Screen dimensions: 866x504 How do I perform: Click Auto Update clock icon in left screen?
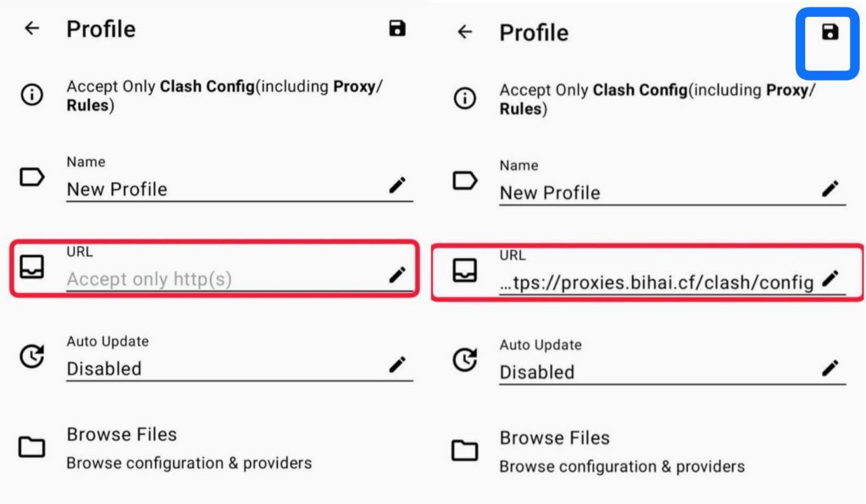(x=32, y=357)
